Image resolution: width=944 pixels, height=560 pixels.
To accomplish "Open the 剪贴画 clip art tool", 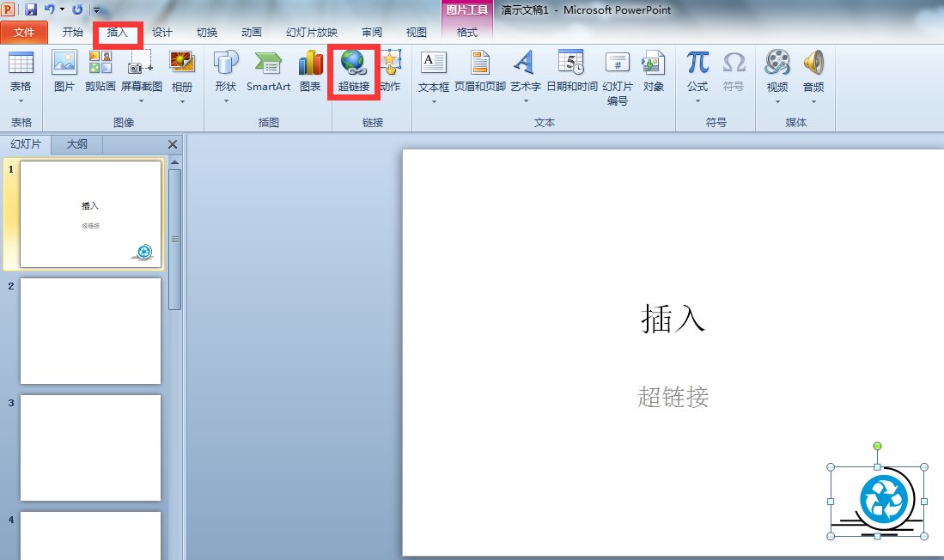I will [x=100, y=63].
